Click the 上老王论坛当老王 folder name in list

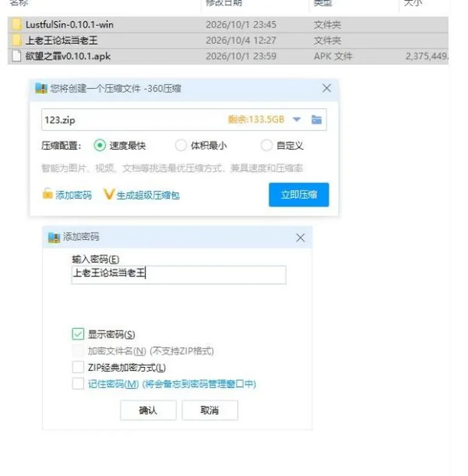61,40
